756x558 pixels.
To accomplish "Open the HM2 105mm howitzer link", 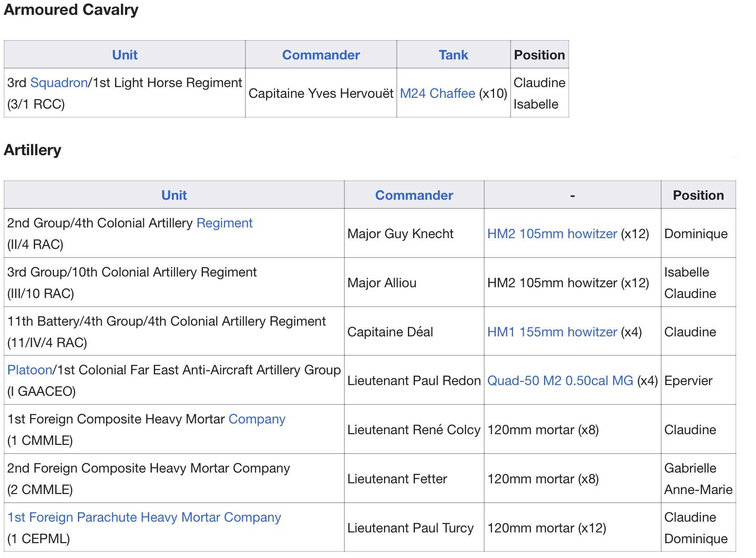I will 552,234.
